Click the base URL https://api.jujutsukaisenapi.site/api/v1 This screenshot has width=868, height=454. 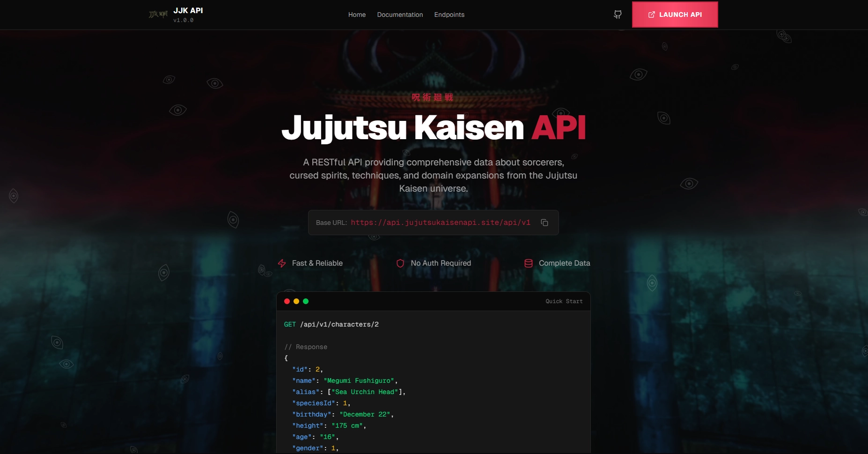(x=441, y=223)
